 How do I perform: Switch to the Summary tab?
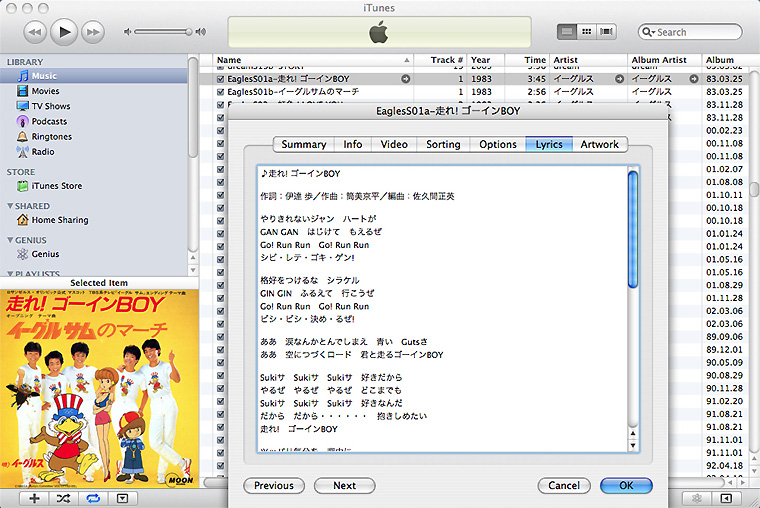[x=304, y=144]
